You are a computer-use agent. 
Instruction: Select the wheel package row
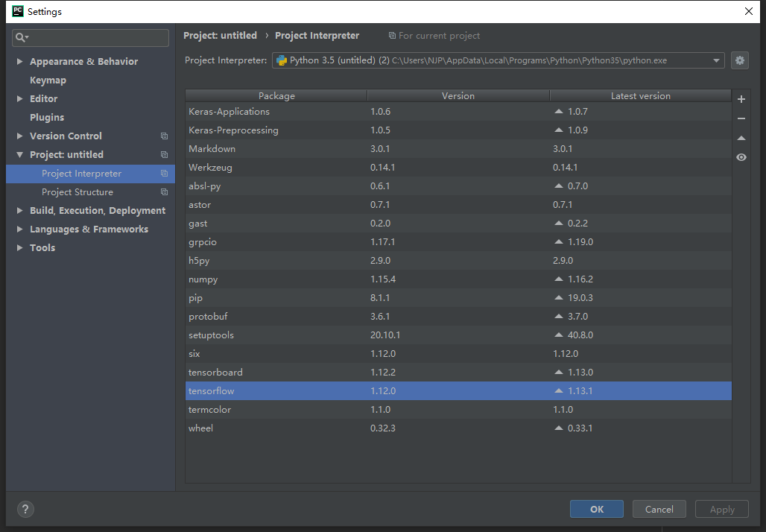pos(458,428)
